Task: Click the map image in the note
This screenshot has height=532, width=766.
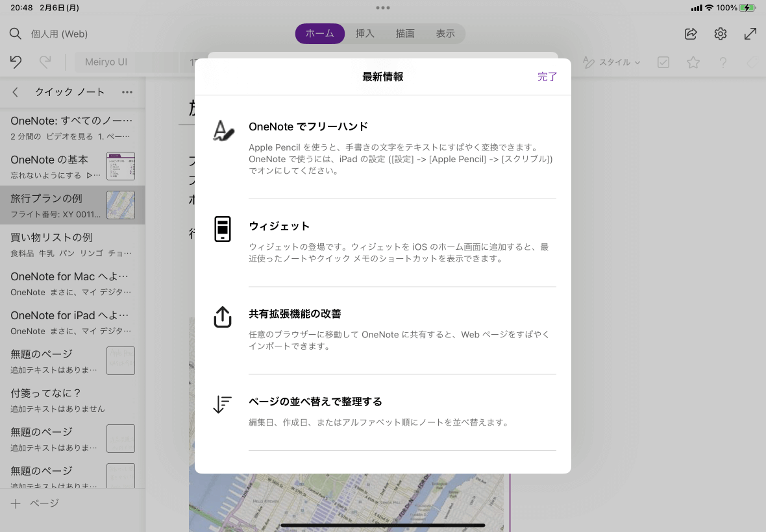Action: click(x=347, y=503)
